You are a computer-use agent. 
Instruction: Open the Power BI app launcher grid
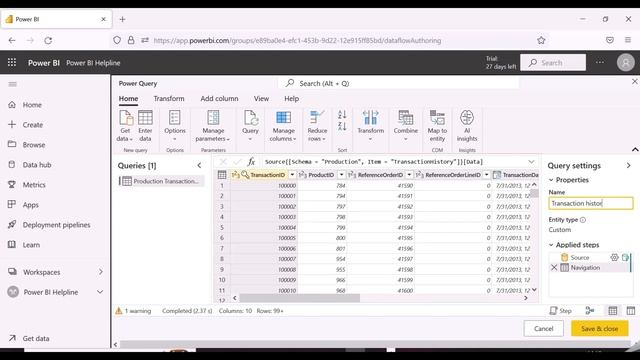(x=12, y=62)
